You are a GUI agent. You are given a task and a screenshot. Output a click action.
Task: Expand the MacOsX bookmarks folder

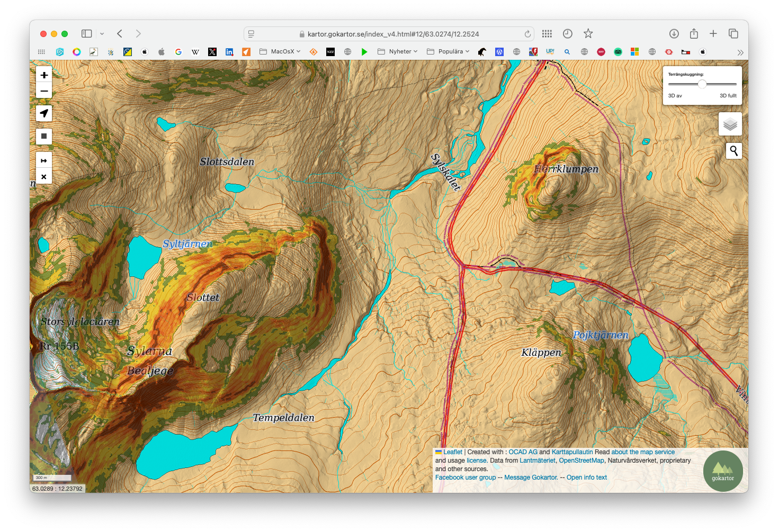pos(280,52)
